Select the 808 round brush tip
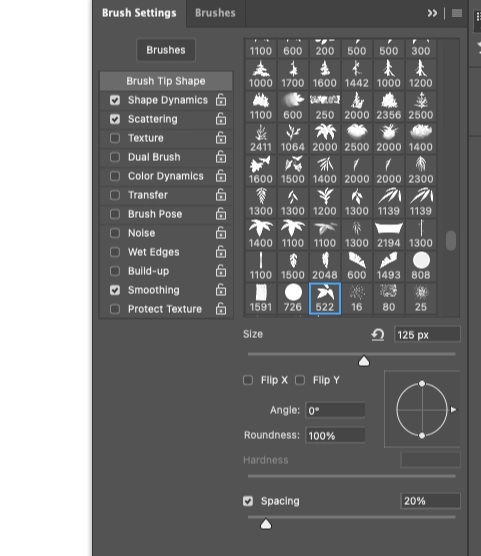Image resolution: width=481 pixels, height=556 pixels. (x=421, y=266)
